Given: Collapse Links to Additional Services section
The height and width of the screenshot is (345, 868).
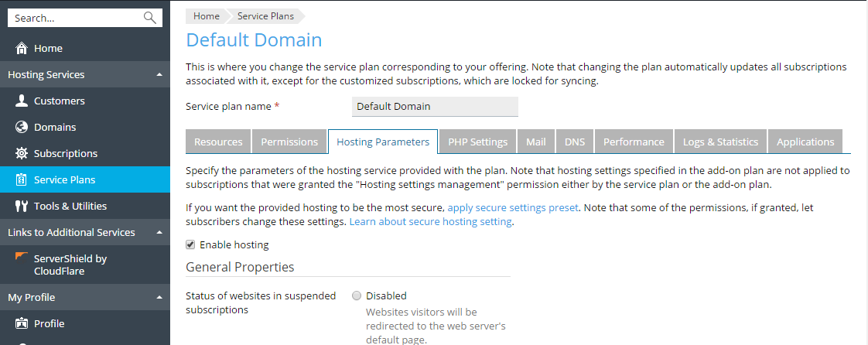Looking at the screenshot, I should coord(159,233).
